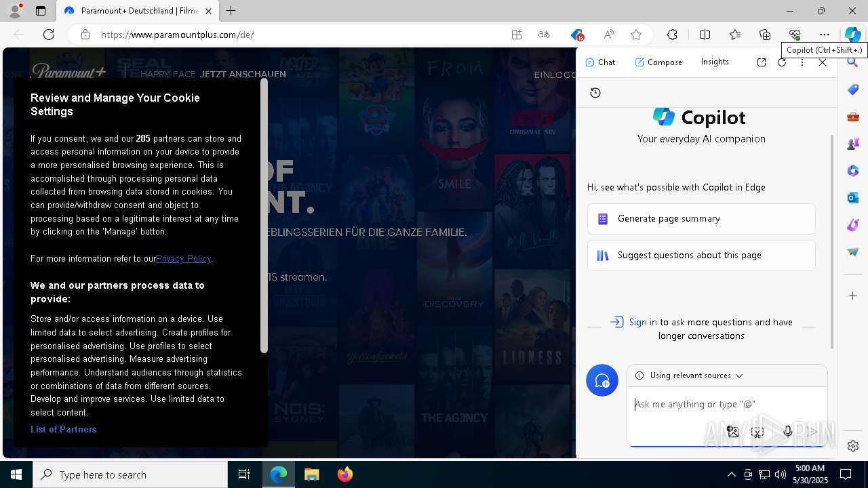
Task: View site information lock icon
Action: [x=85, y=35]
